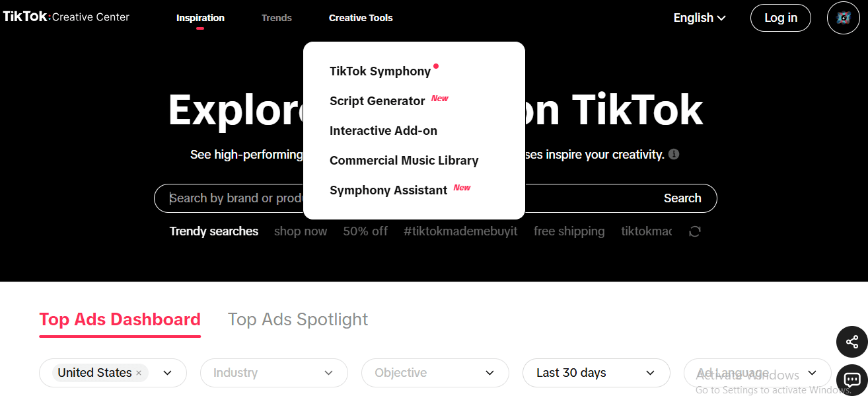Click the Search button
The image size is (868, 398).
tap(682, 198)
